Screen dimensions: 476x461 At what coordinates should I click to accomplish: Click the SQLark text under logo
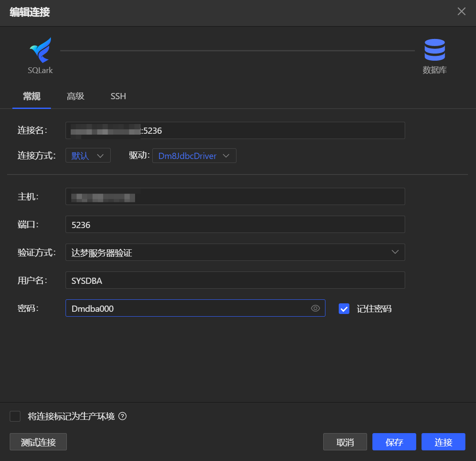click(x=40, y=70)
